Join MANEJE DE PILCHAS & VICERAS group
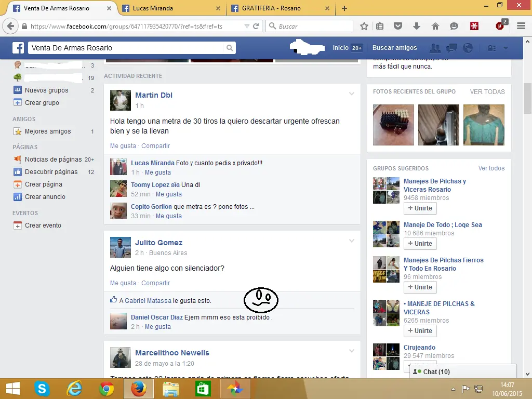532x399 pixels. tap(420, 330)
